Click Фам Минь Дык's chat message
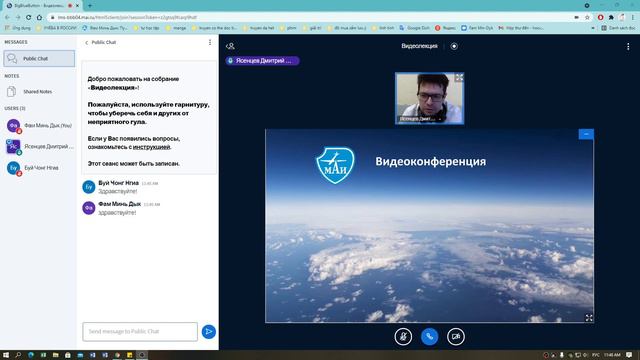The width and height of the screenshot is (640, 360). (x=117, y=212)
